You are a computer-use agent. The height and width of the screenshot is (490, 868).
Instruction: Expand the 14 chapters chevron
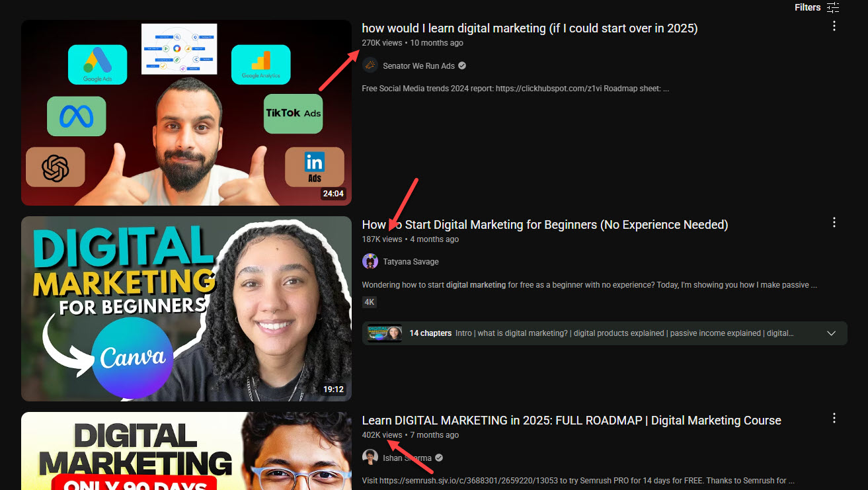point(832,333)
